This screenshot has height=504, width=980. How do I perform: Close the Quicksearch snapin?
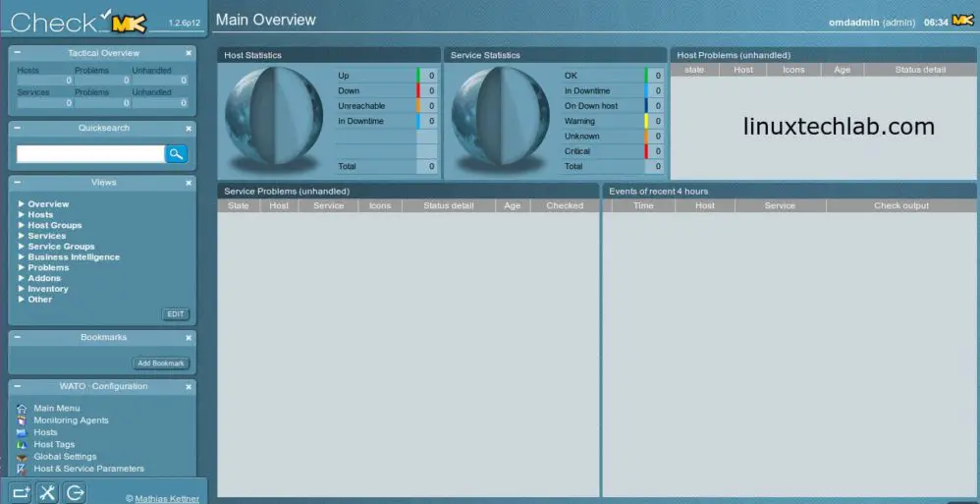coord(189,128)
